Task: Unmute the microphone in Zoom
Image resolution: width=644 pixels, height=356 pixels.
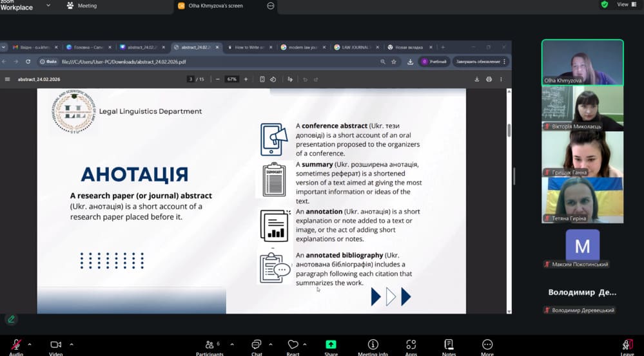Action: (x=15, y=345)
